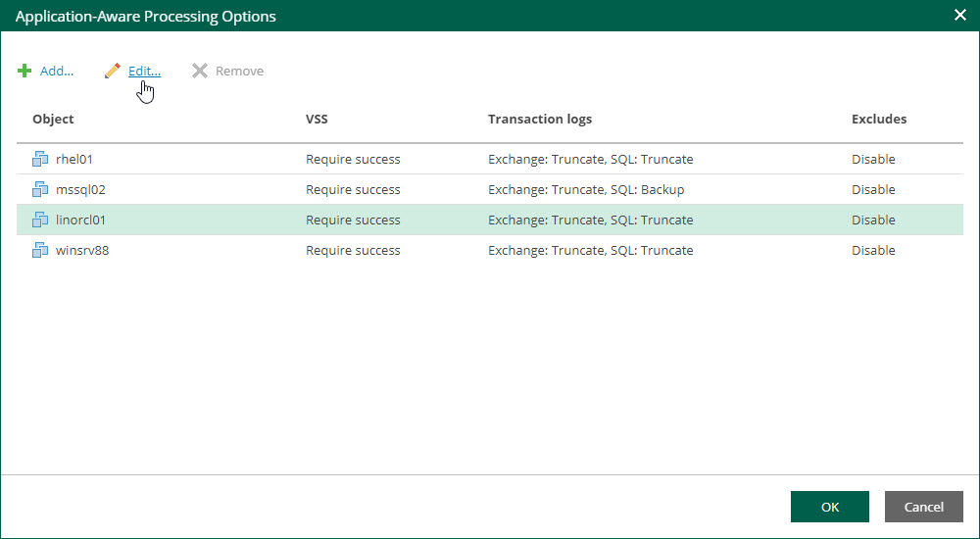Screen dimensions: 980x539
Task: Select the winsrv88 row's transaction logs cell
Action: 590,251
